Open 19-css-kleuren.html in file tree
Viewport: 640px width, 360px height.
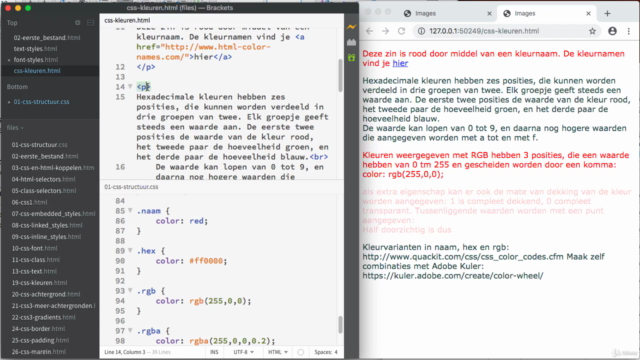tap(39, 282)
